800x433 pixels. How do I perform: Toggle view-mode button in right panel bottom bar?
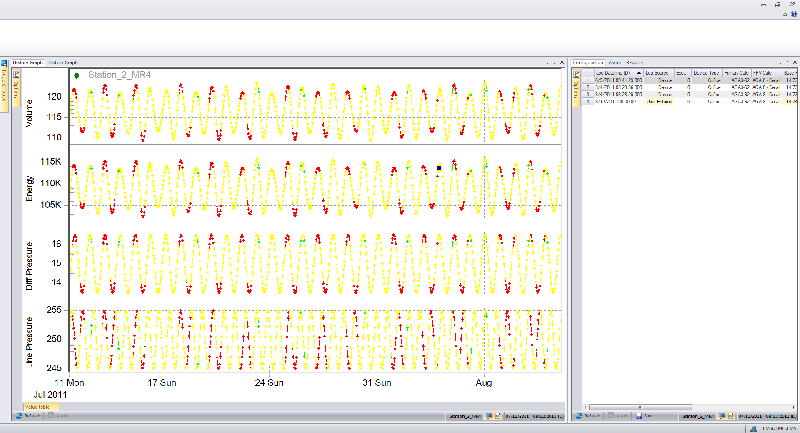(722, 416)
